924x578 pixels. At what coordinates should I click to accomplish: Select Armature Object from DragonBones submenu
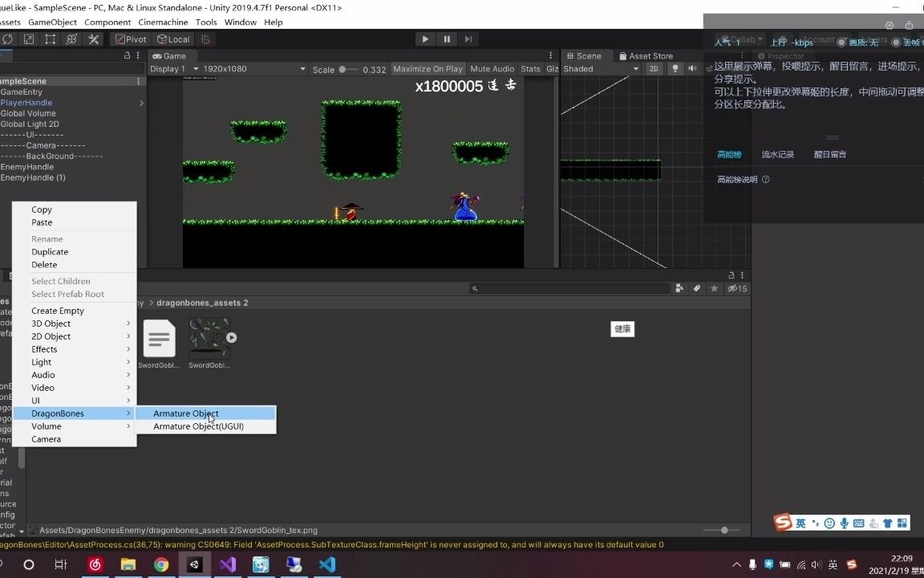click(185, 413)
